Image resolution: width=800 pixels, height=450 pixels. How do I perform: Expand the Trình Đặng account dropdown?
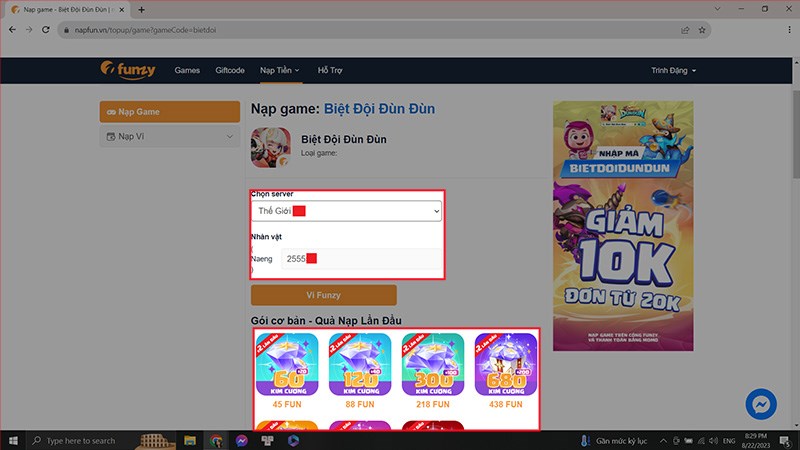(x=673, y=70)
